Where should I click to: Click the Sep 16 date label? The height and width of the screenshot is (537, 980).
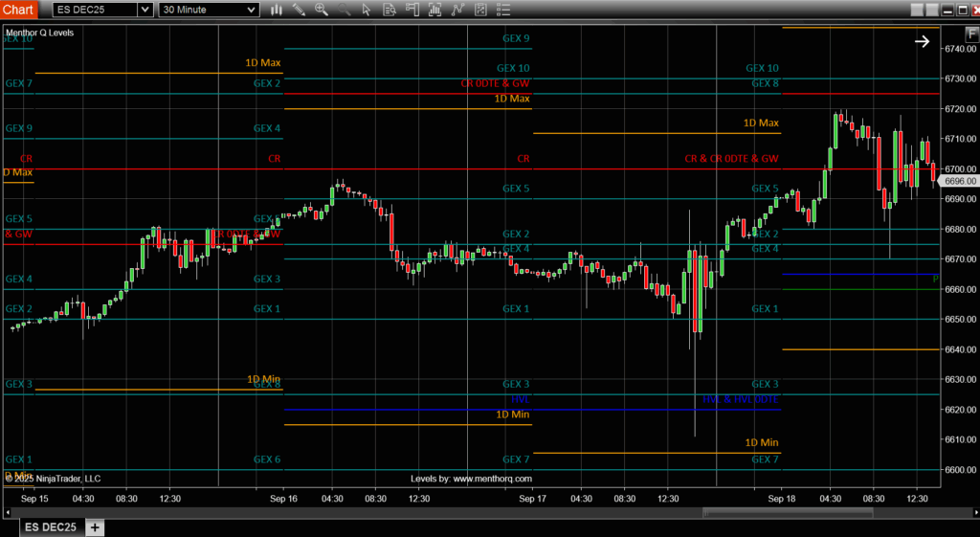[283, 499]
